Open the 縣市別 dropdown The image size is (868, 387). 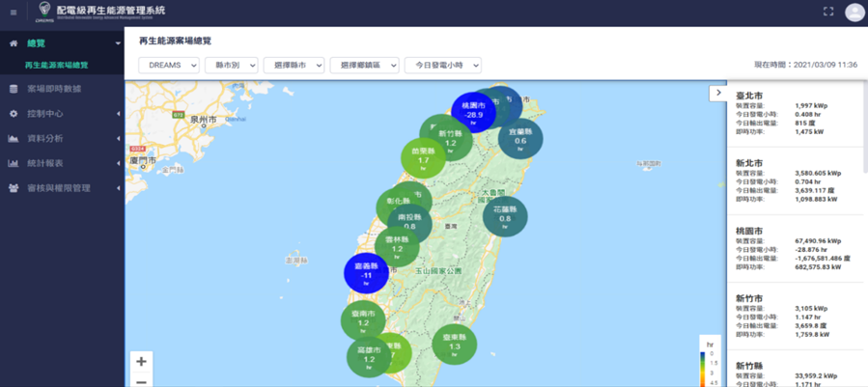coord(232,65)
